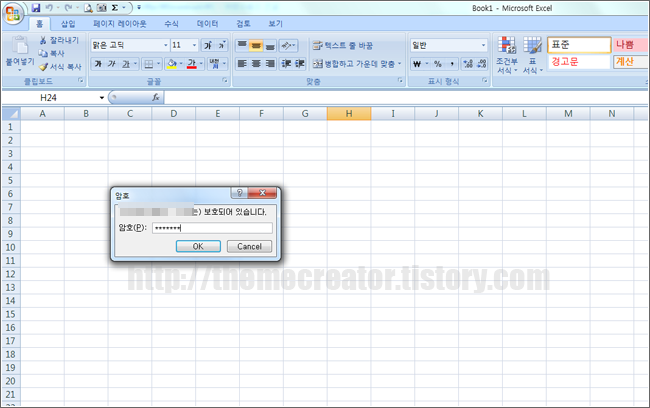The height and width of the screenshot is (408, 650).
Task: Open 조건부 서식 conditional formatting
Action: pos(507,55)
